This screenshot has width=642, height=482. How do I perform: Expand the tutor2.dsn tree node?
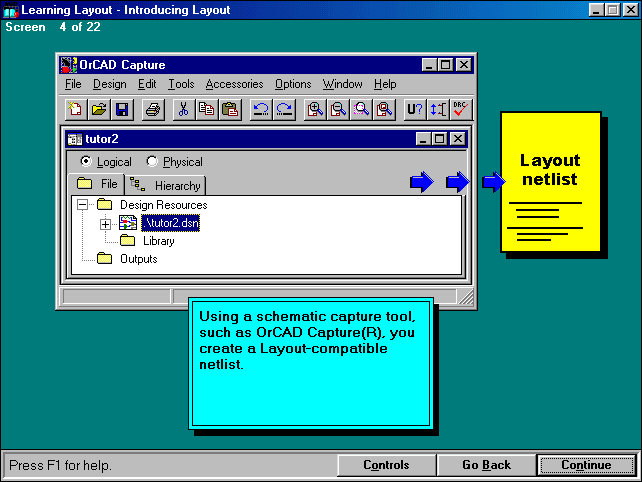[x=106, y=223]
